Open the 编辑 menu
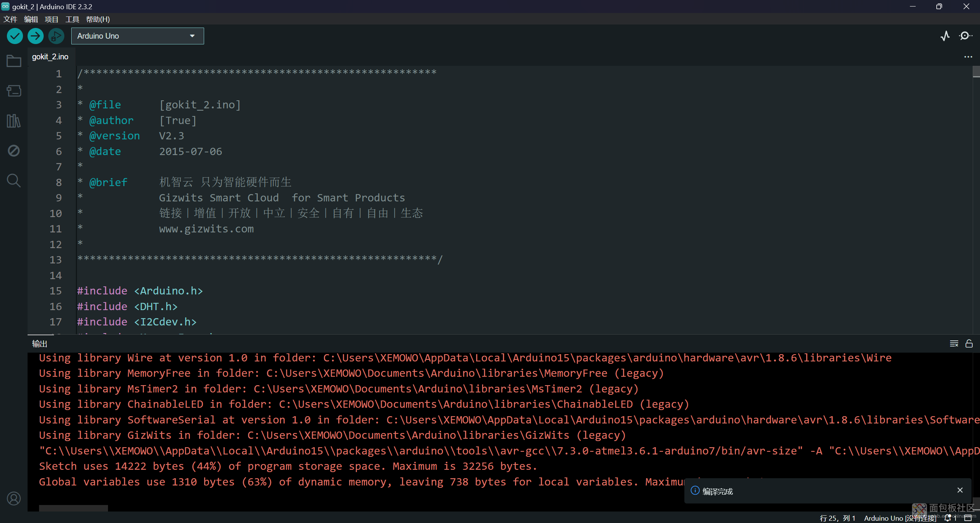This screenshot has height=523, width=980. (x=31, y=19)
